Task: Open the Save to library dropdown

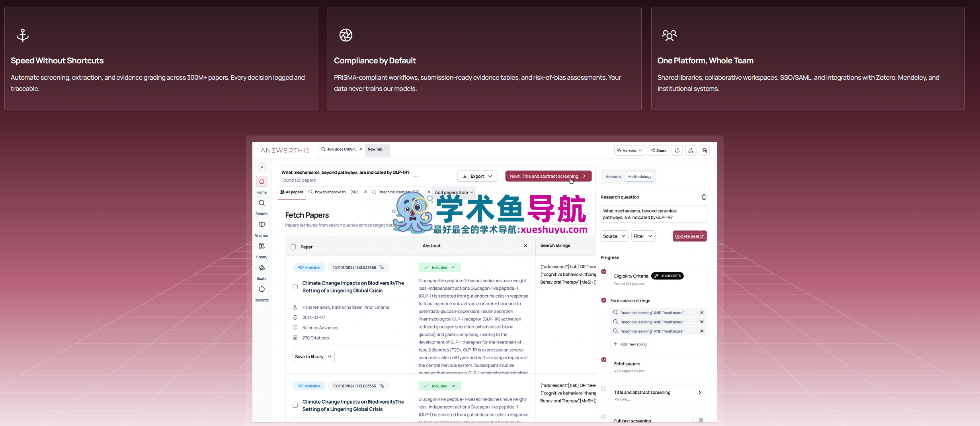Action: (x=313, y=356)
